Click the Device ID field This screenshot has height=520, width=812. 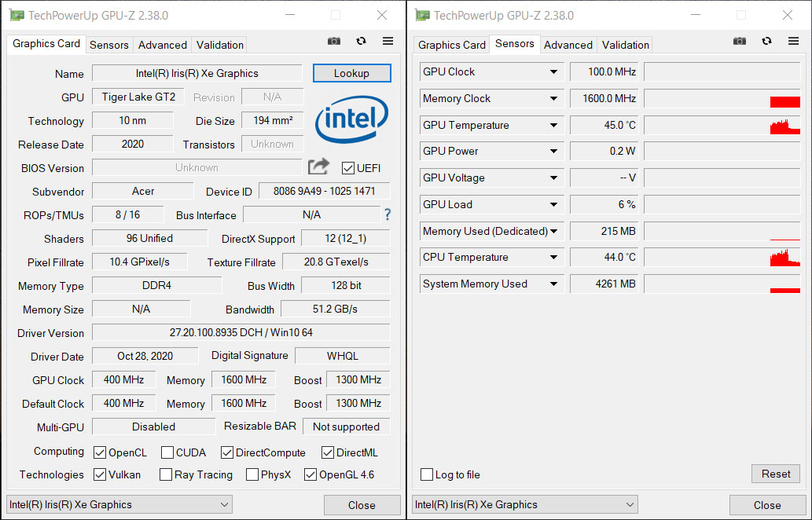click(x=324, y=191)
